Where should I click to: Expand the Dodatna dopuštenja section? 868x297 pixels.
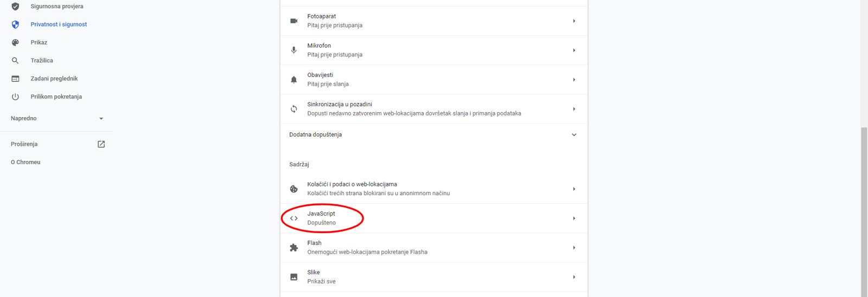(x=574, y=135)
